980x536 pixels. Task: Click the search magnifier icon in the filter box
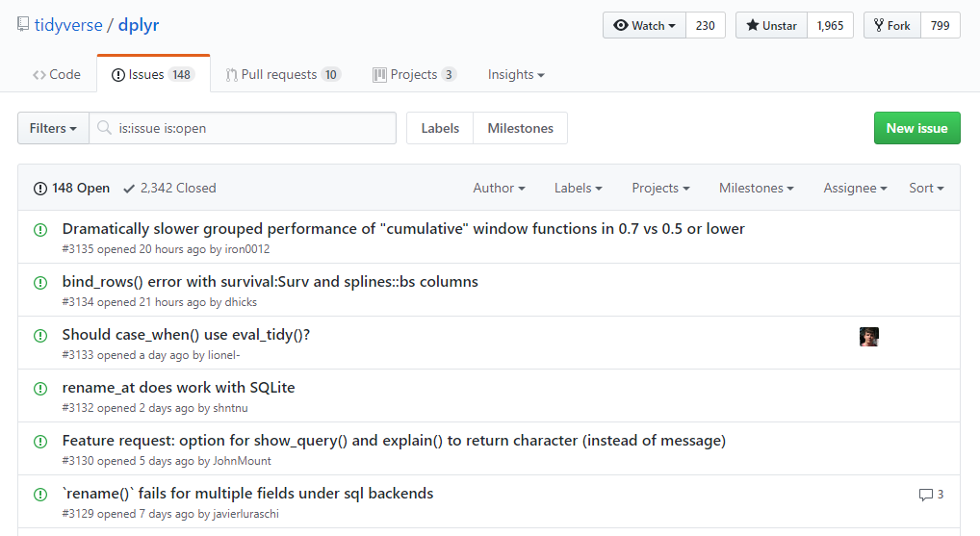[104, 128]
